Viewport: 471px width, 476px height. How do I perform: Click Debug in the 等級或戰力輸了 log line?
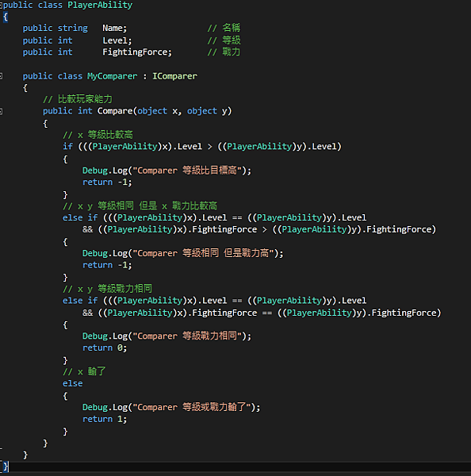95,407
